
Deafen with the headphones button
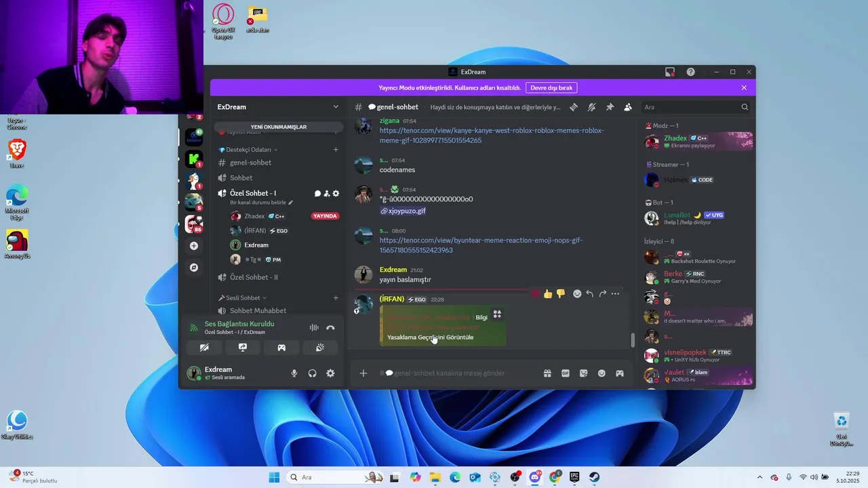click(313, 373)
